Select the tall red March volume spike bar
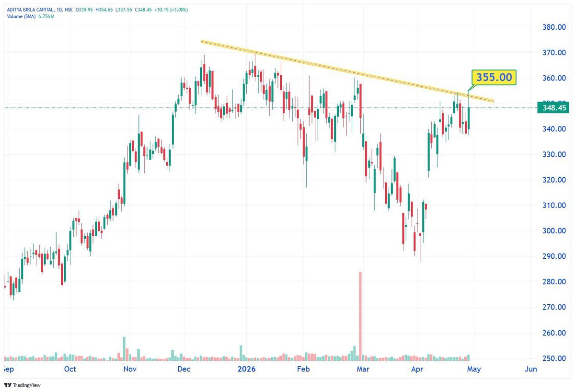Image resolution: width=575 pixels, height=392 pixels. (360, 314)
